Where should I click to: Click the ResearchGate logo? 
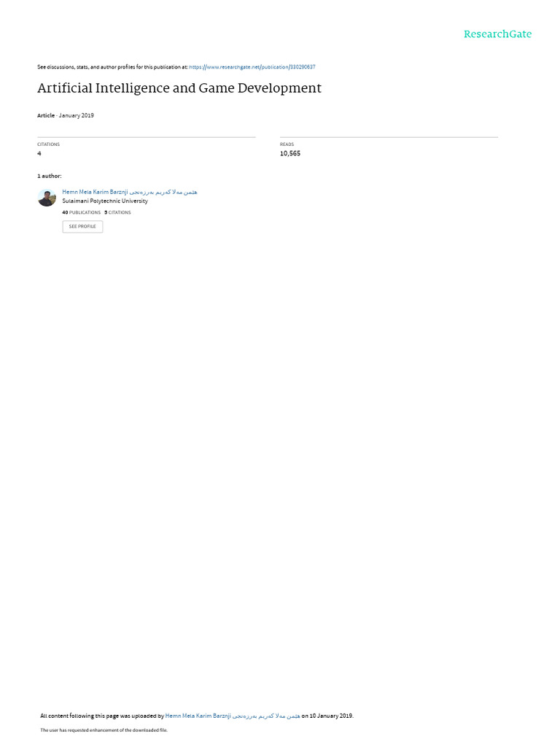tap(497, 34)
